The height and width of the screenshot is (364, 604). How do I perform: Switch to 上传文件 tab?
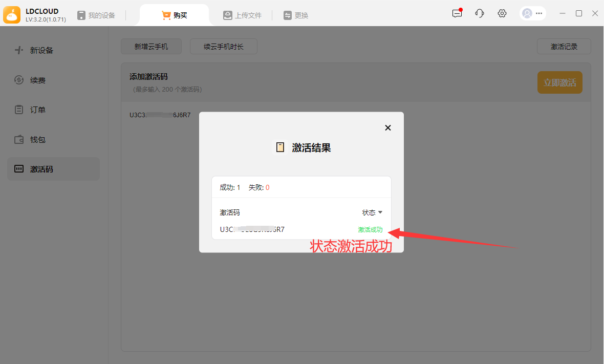pos(242,15)
